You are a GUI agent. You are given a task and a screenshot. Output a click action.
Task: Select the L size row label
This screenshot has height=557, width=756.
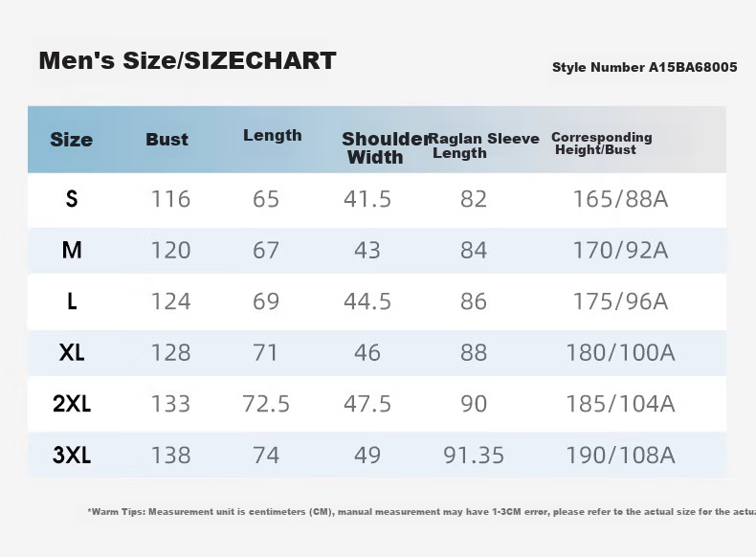pyautogui.click(x=72, y=301)
